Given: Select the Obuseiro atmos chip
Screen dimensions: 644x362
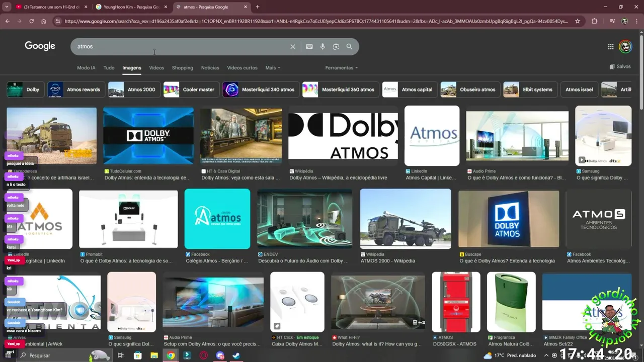Looking at the screenshot, I should click(x=470, y=89).
